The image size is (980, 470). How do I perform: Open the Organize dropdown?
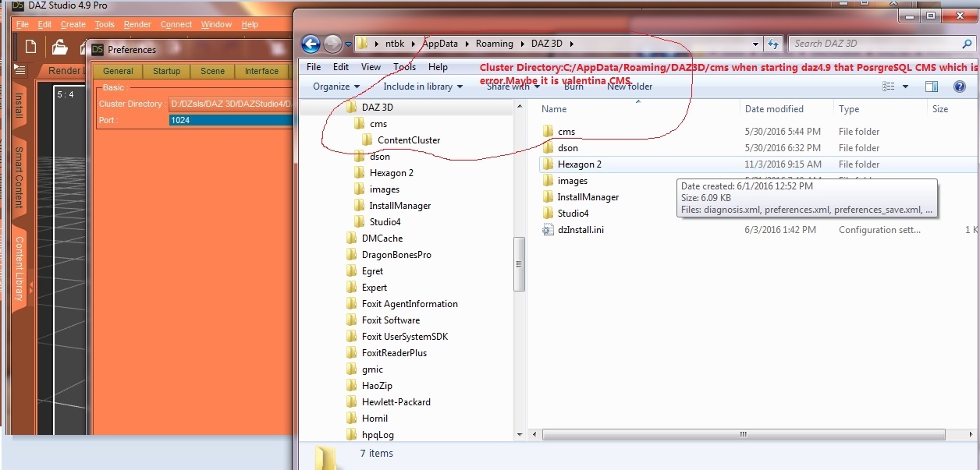[x=336, y=87]
